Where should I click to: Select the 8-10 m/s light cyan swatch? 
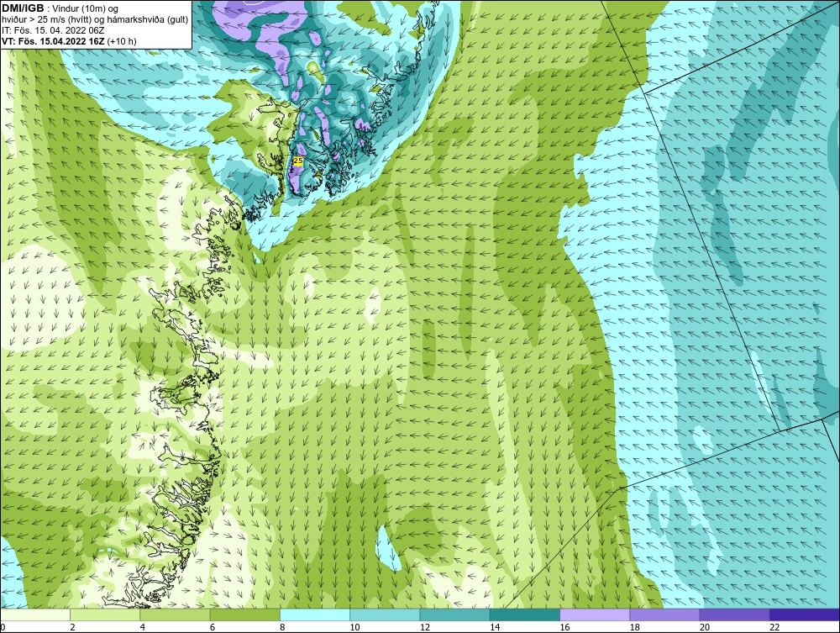315,615
